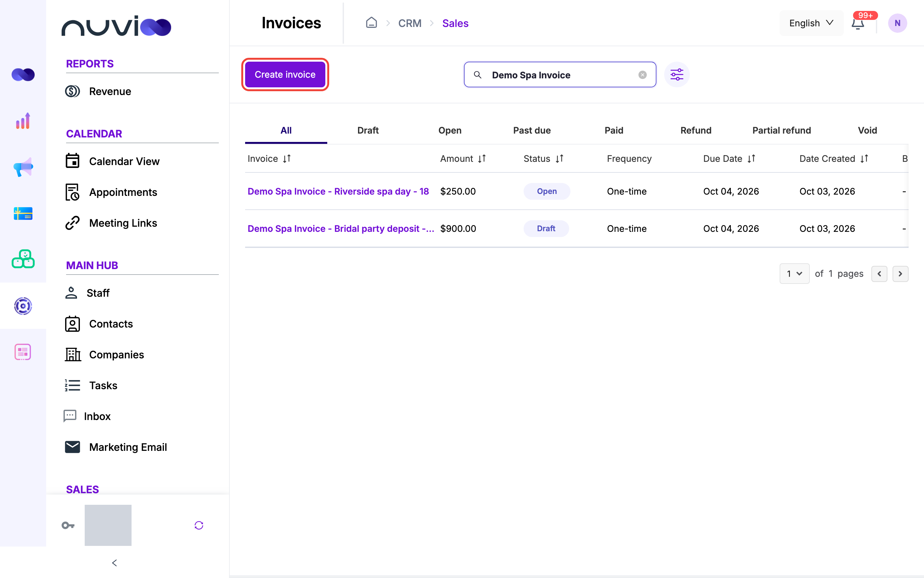924x578 pixels.
Task: Select the CRM gear circle rail icon
Action: [x=23, y=306]
